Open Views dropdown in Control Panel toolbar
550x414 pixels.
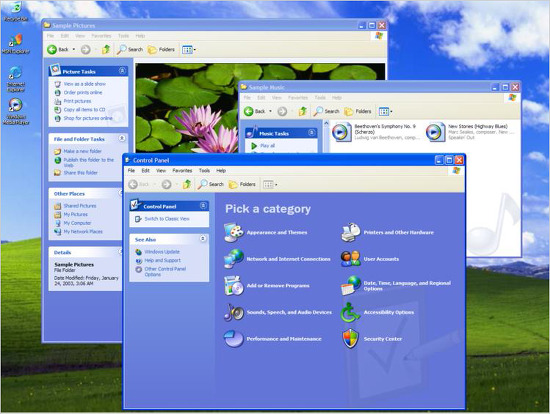coord(270,184)
